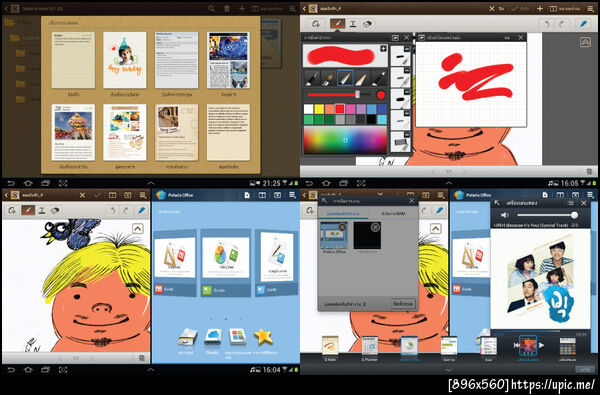Collapse toolbar chevron beside the bird
600x395 pixels.
137,229
